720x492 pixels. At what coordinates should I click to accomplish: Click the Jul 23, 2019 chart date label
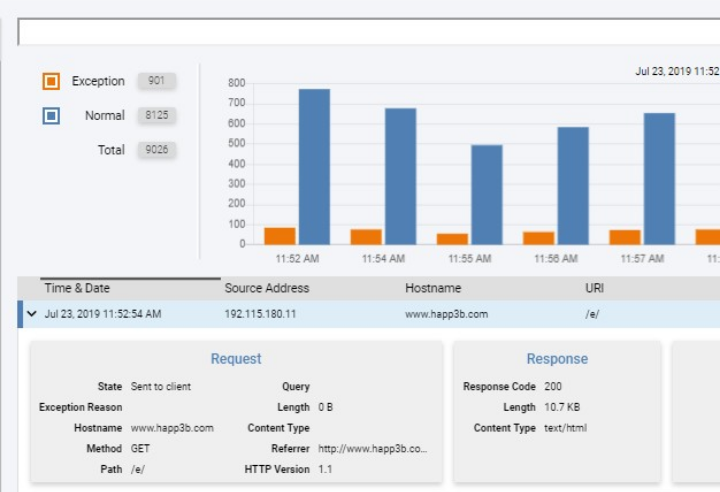677,71
